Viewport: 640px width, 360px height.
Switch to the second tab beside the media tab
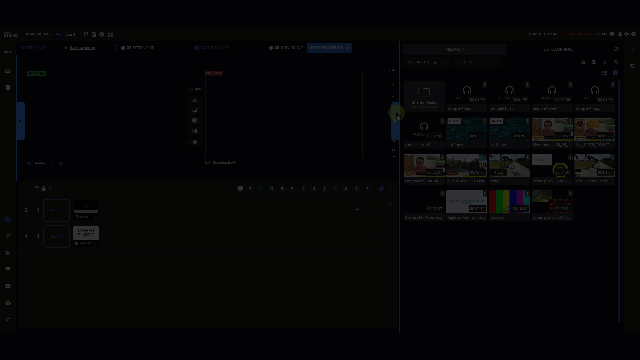point(559,49)
